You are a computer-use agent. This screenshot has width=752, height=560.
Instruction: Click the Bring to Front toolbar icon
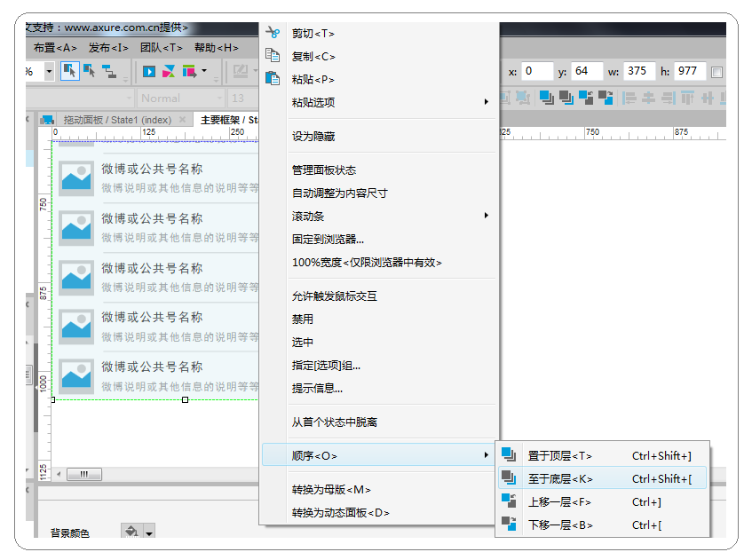pos(545,98)
